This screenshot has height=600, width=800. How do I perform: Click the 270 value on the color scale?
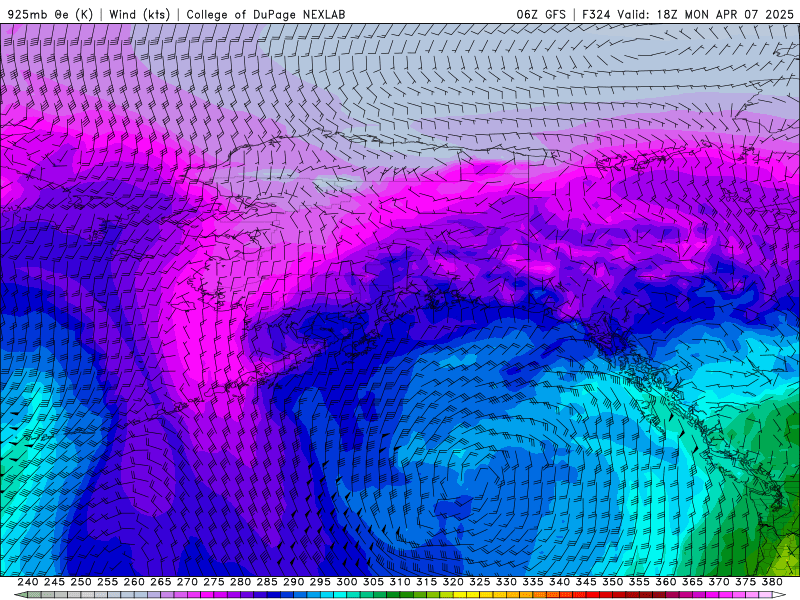point(187,582)
